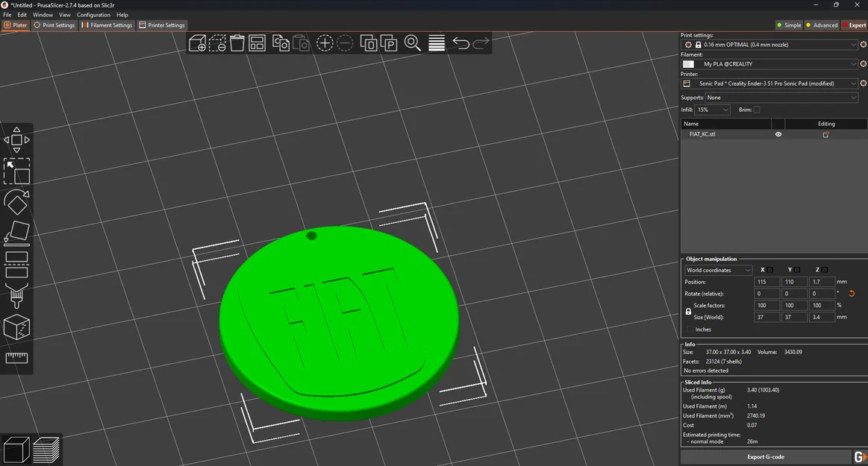Open the View menu
The width and height of the screenshot is (868, 466).
click(65, 15)
